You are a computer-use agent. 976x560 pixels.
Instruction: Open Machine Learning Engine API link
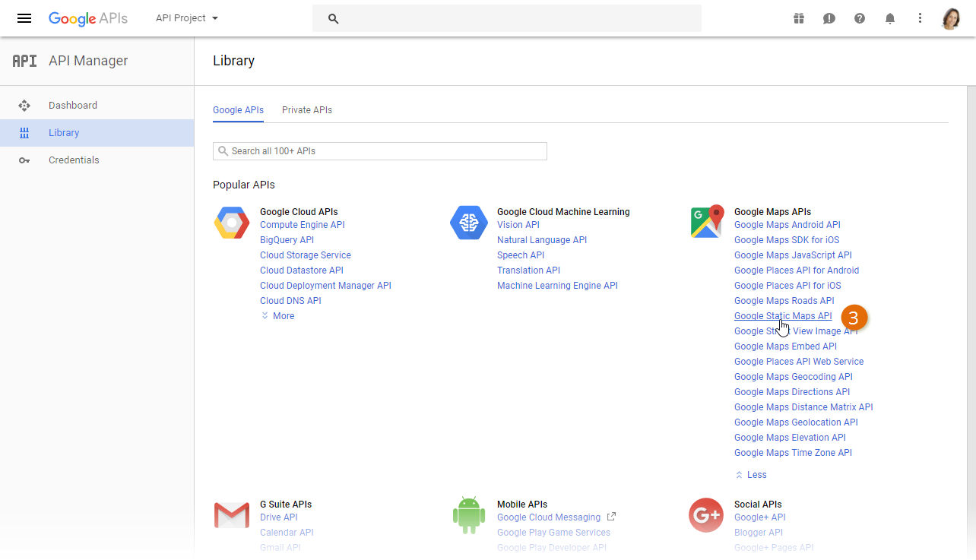click(557, 286)
